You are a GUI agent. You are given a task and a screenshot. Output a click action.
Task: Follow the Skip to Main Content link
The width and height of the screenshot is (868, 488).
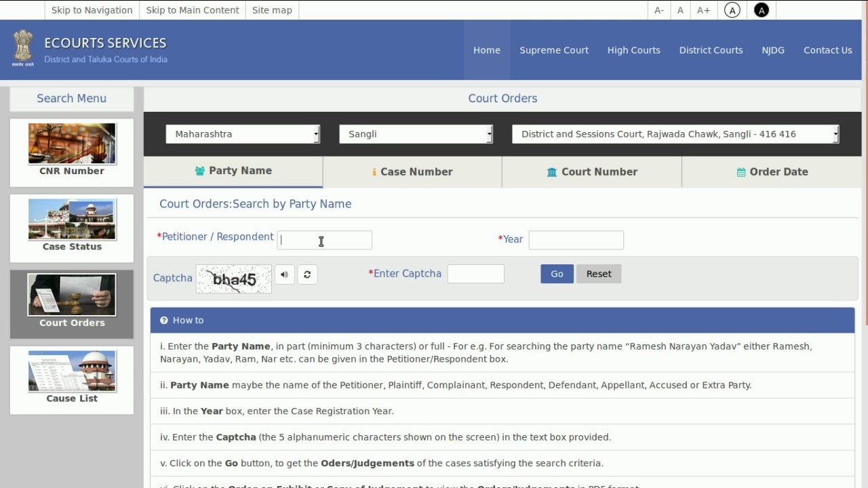click(193, 10)
